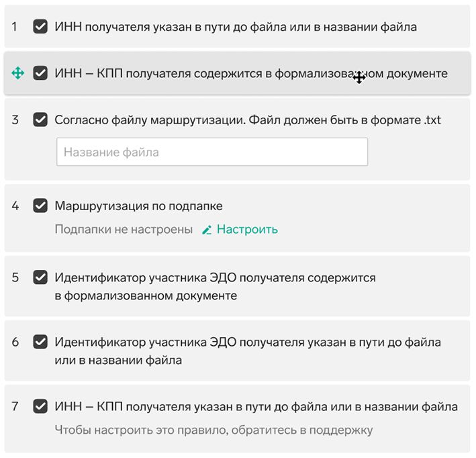This screenshot has height=458, width=476.
Task: Uncheck Маршрутизация по подпапке checkbox
Action: pyautogui.click(x=40, y=205)
